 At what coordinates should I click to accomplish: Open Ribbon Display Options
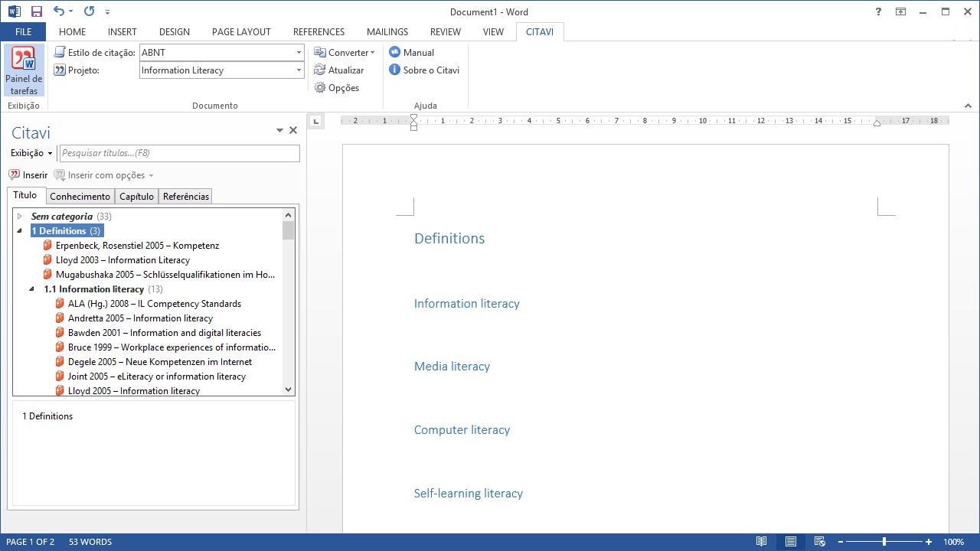click(x=901, y=11)
